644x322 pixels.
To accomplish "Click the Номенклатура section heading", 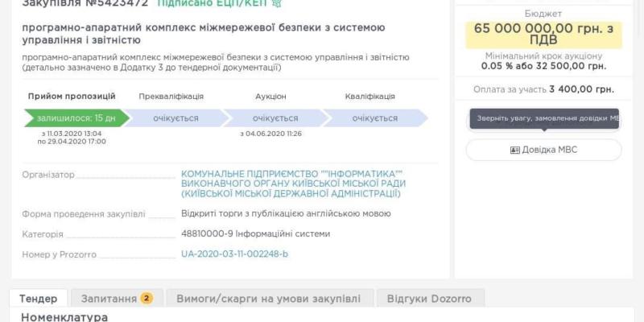I will (x=64, y=317).
